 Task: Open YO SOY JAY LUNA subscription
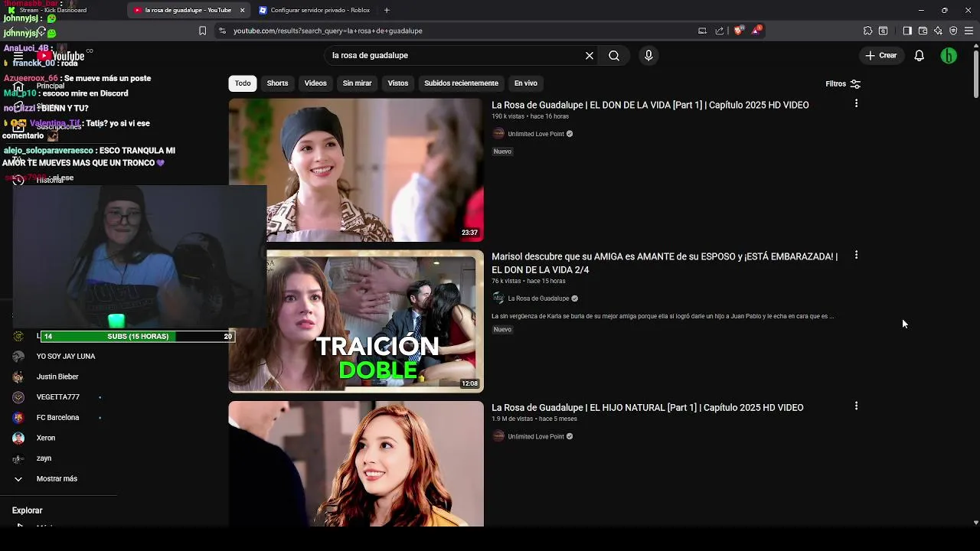[x=66, y=357]
